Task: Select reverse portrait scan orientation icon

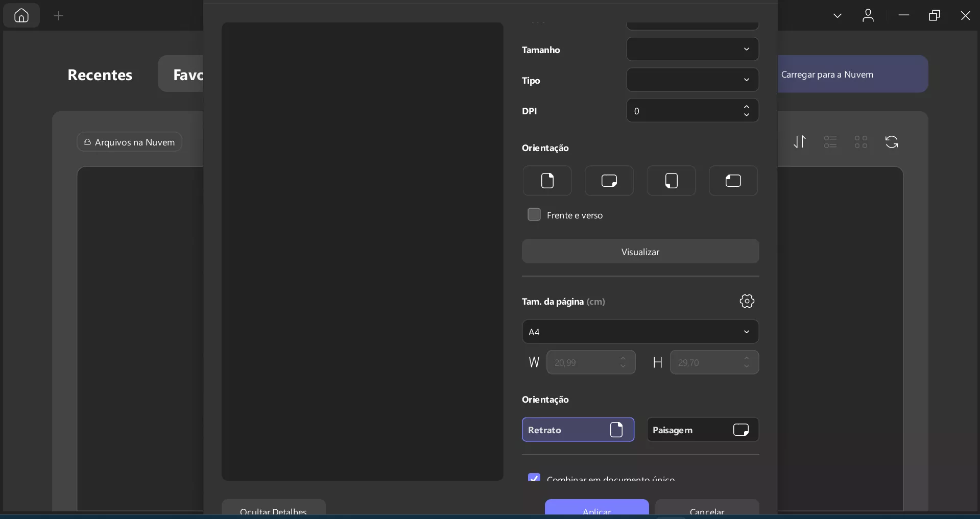Action: click(x=672, y=181)
